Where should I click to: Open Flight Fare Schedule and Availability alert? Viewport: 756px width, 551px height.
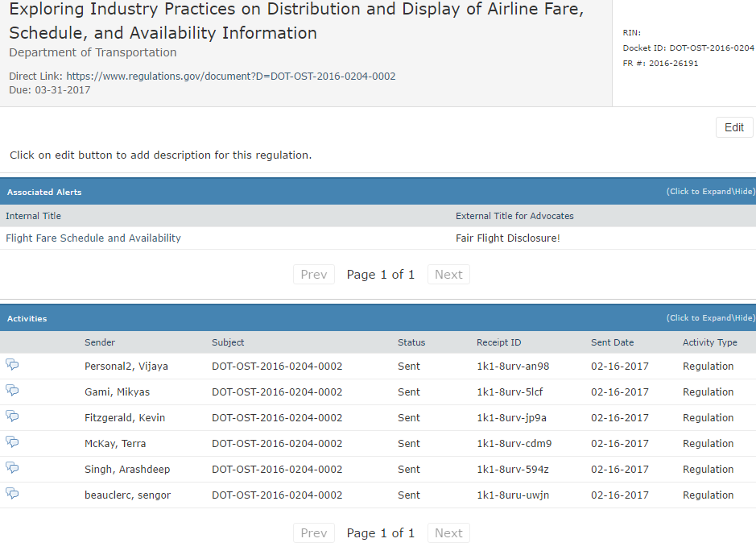(93, 238)
